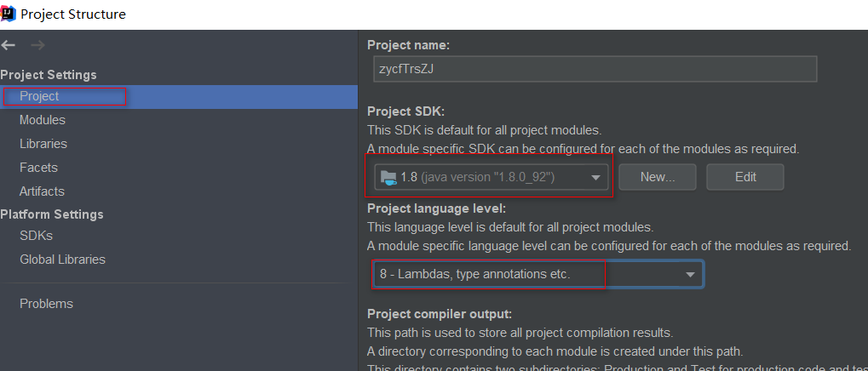Image resolution: width=868 pixels, height=371 pixels.
Task: Click the Project name text field
Action: pyautogui.click(x=595, y=69)
